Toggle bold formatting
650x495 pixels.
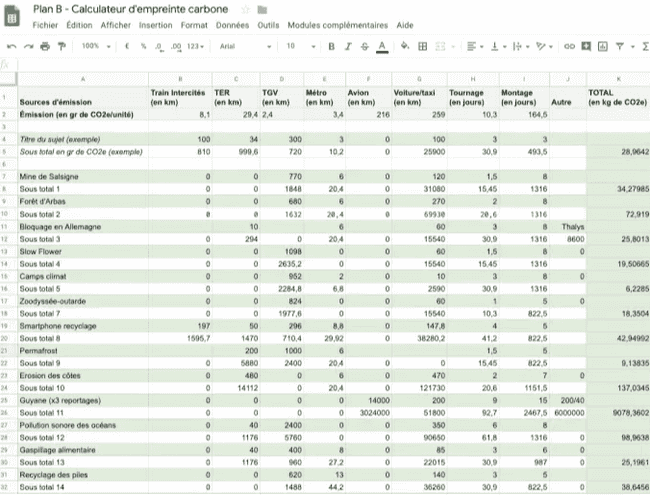tap(332, 46)
